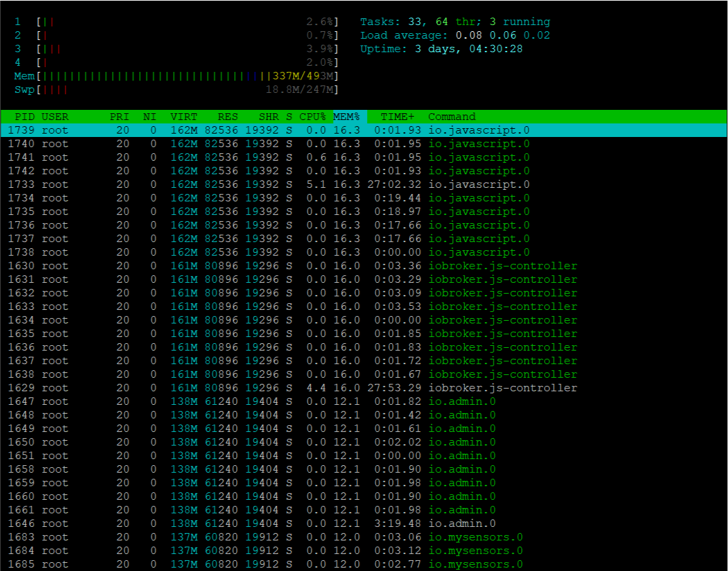Screen dimensions: 728x571
Task: Click TIME+ value 27:02.32
Action: (x=394, y=184)
